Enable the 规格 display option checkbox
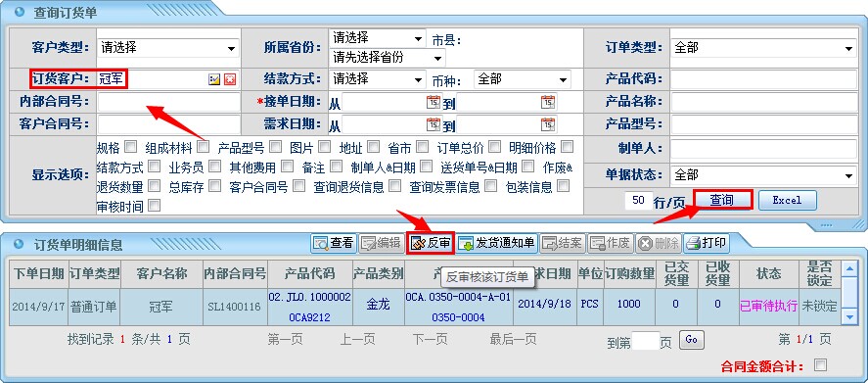 coord(131,147)
